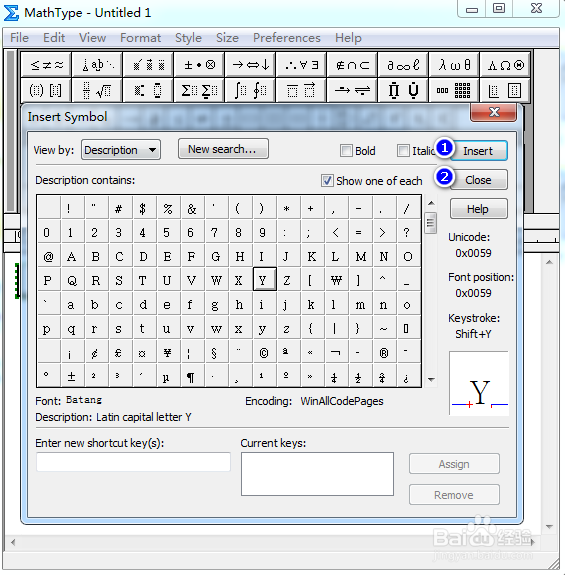Image resolution: width=565 pixels, height=575 pixels.
Task: Select the copyright symbol © in grid
Action: (x=264, y=352)
